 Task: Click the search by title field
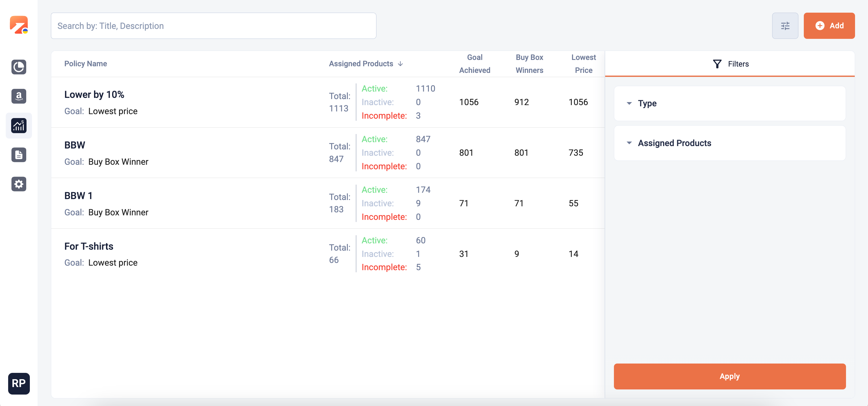(x=213, y=26)
